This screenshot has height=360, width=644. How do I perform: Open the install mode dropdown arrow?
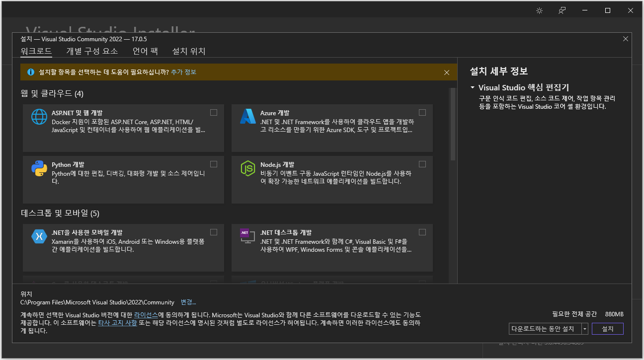pyautogui.click(x=585, y=329)
